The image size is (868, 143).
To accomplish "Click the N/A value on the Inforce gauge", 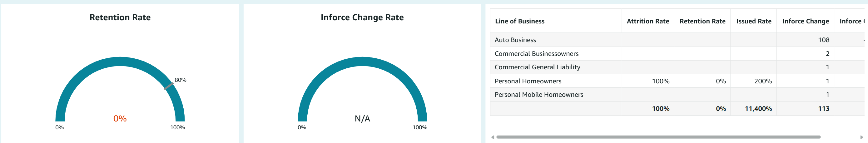I will pyautogui.click(x=362, y=118).
